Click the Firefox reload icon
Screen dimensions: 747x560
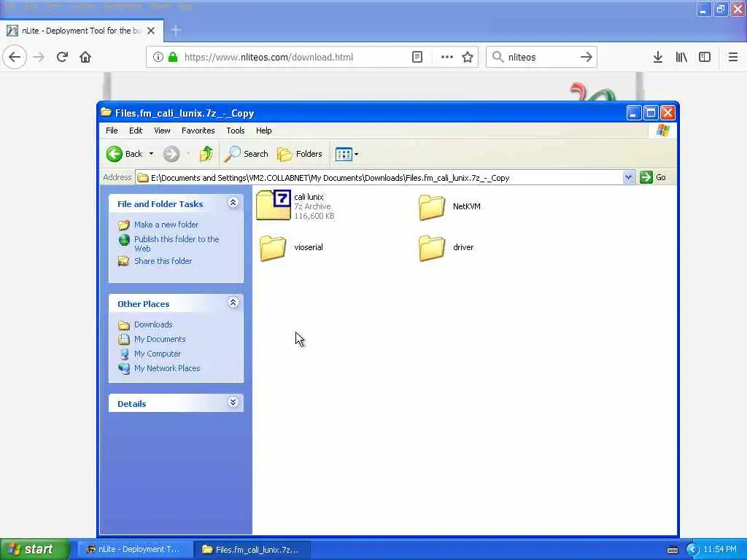[x=62, y=57]
